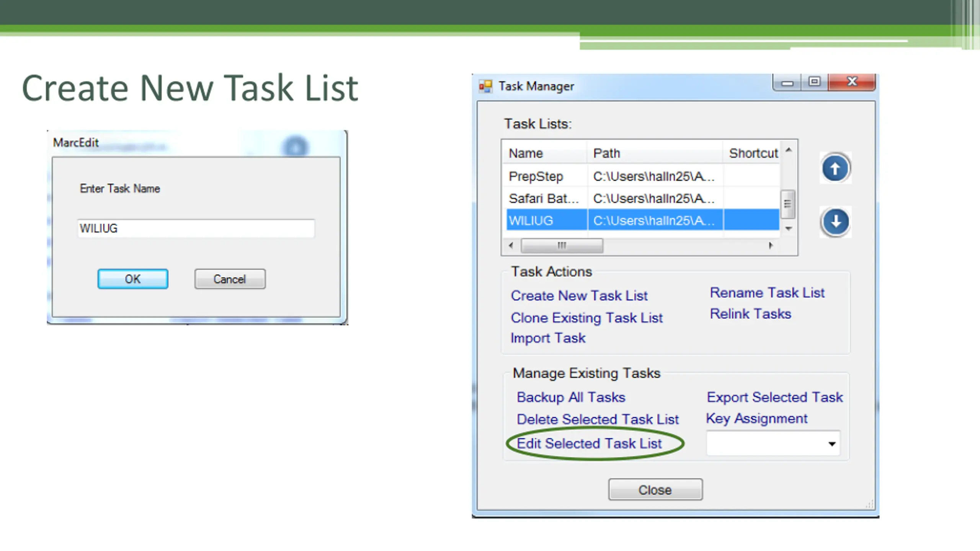Click the path cell of the WILIUG row
The width and height of the screenshot is (980, 551).
tap(655, 220)
